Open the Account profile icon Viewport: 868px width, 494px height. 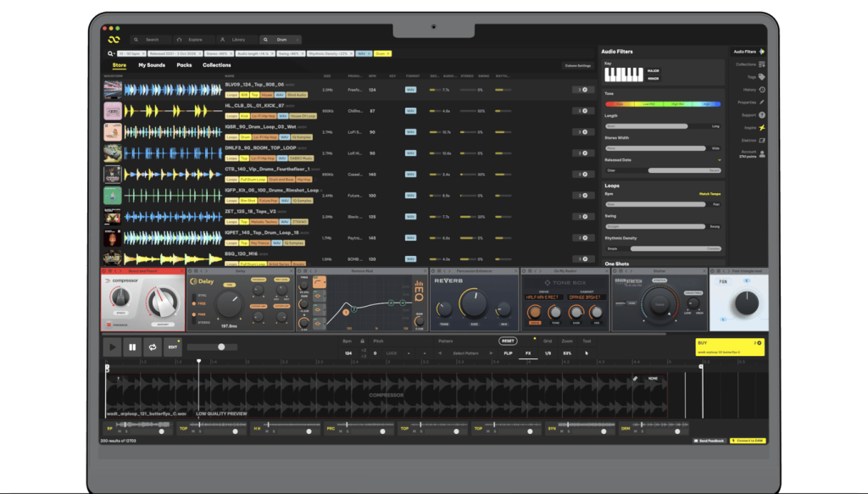762,153
